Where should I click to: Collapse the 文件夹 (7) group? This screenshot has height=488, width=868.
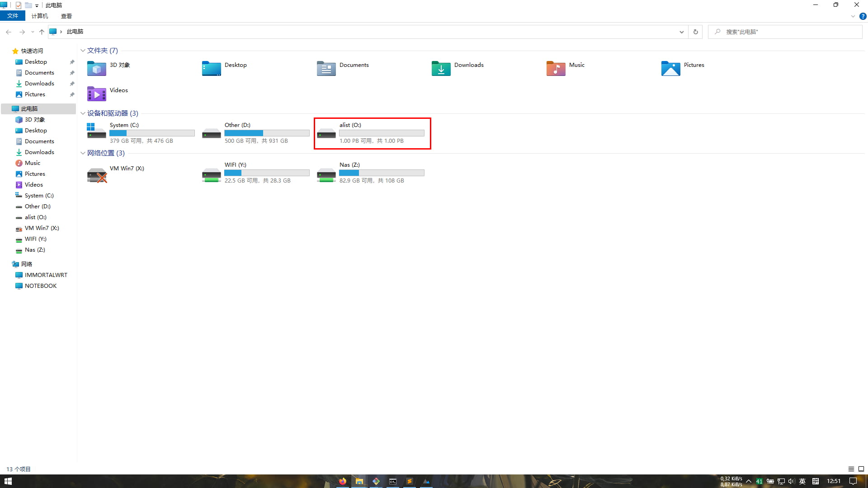[83, 51]
